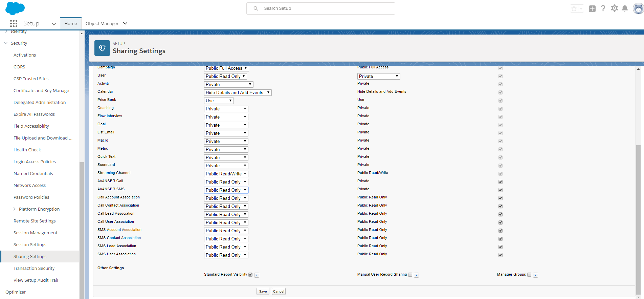Toggle hierarchy checkbox for SMS Account Association
This screenshot has height=299, width=644.
pyautogui.click(x=501, y=231)
